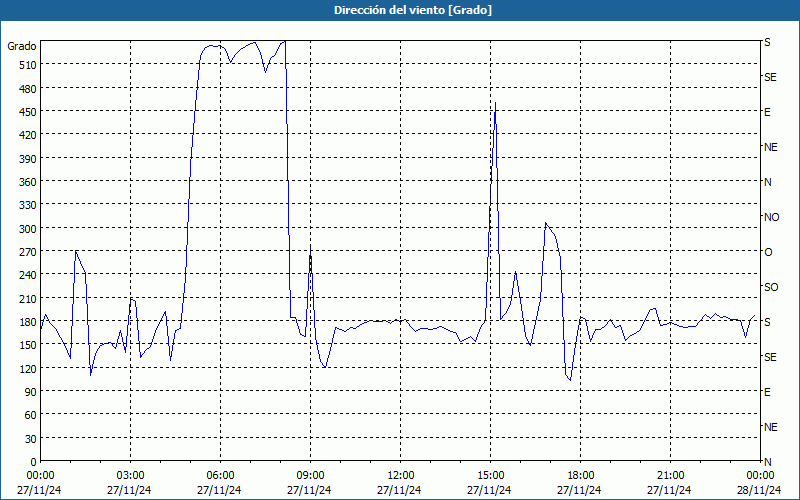Select the 'O' compass label at 270
Screen dimensions: 800x500
coord(767,252)
